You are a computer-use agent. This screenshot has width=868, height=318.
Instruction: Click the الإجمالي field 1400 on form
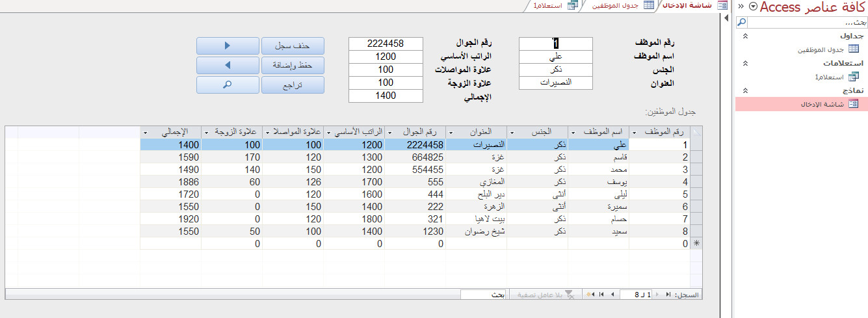(x=386, y=96)
